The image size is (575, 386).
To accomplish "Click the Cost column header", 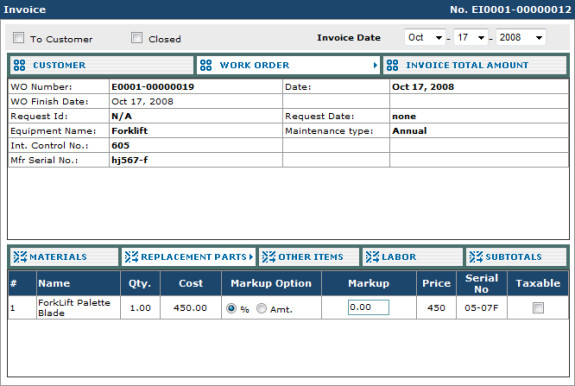I will [191, 283].
